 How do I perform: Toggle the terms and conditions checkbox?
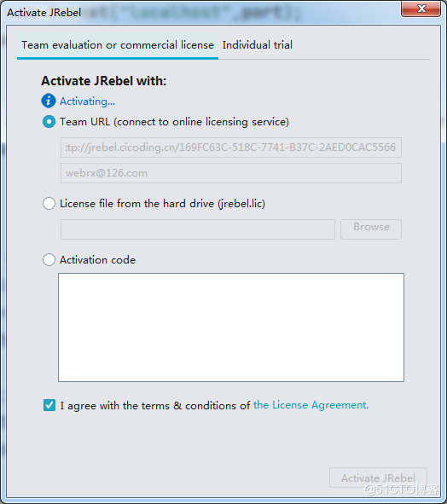pyautogui.click(x=49, y=405)
